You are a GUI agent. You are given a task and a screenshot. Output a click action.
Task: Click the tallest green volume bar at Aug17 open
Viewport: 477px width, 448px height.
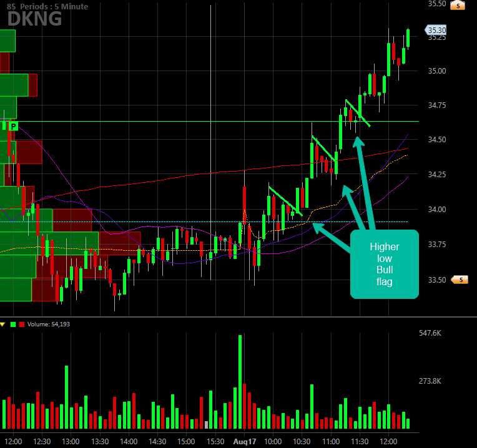click(x=240, y=382)
